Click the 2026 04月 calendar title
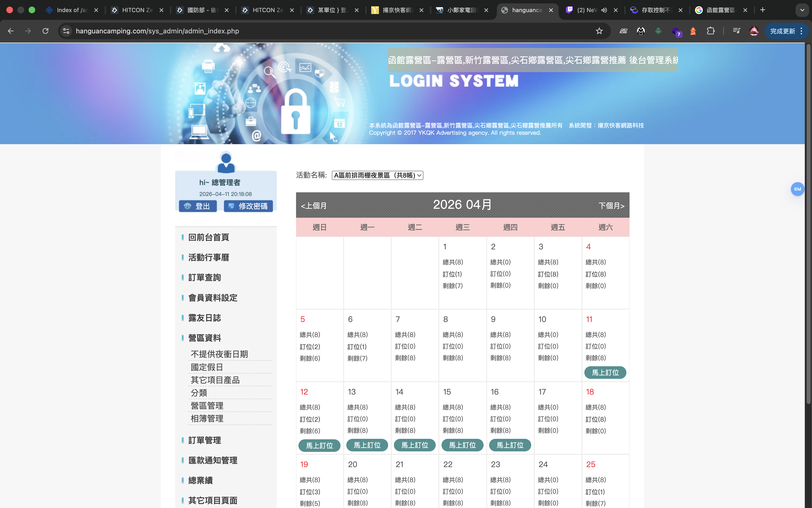This screenshot has width=812, height=508. click(x=462, y=205)
